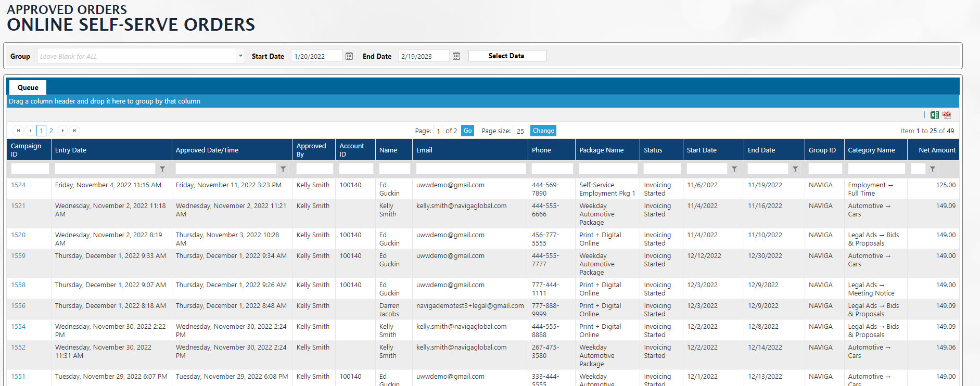Go to the last page of results
This screenshot has width=980, height=386.
(x=74, y=131)
